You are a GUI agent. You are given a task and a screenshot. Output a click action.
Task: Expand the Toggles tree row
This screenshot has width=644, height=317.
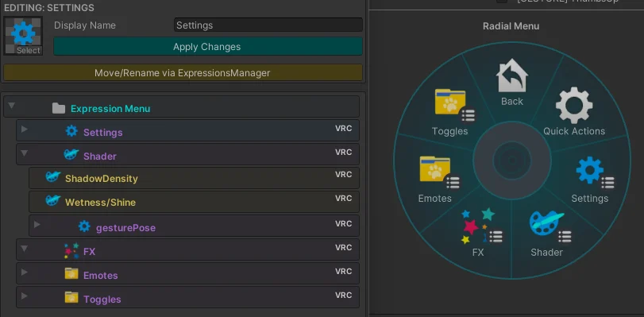25,296
